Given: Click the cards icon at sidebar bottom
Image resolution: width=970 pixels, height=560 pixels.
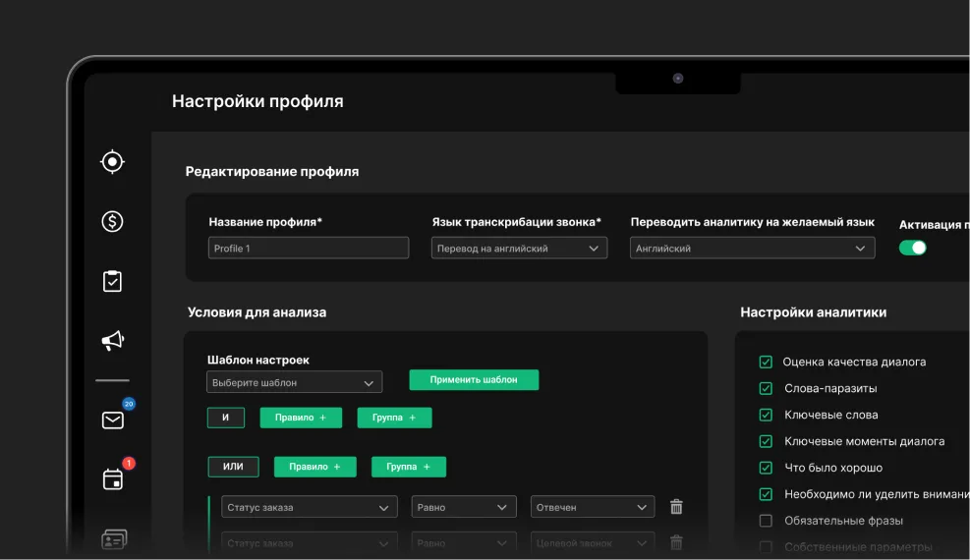Looking at the screenshot, I should tap(114, 539).
